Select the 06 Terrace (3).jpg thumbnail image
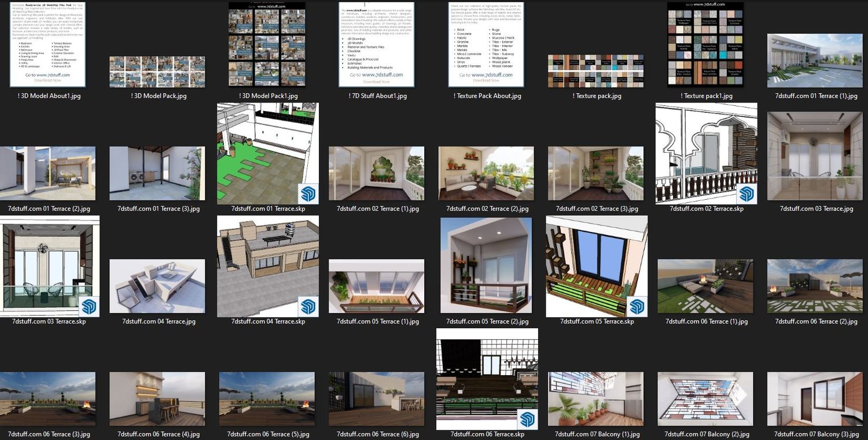 47,399
